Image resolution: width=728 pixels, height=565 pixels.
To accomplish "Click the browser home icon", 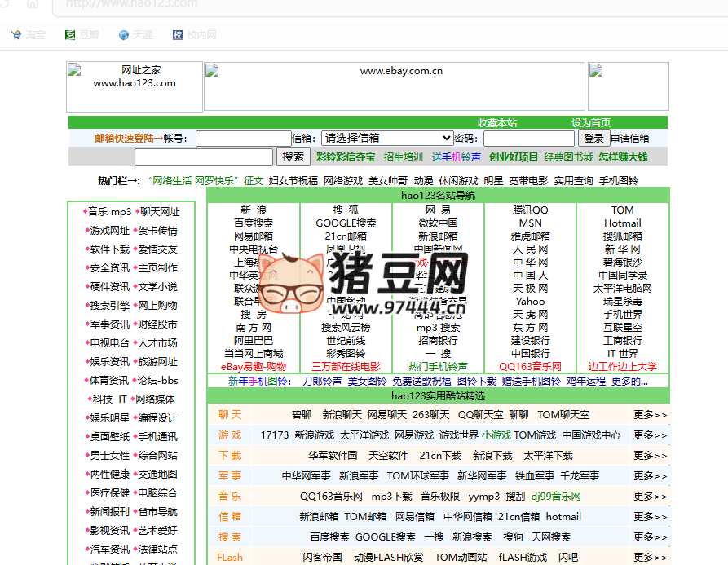I will coord(33,3).
